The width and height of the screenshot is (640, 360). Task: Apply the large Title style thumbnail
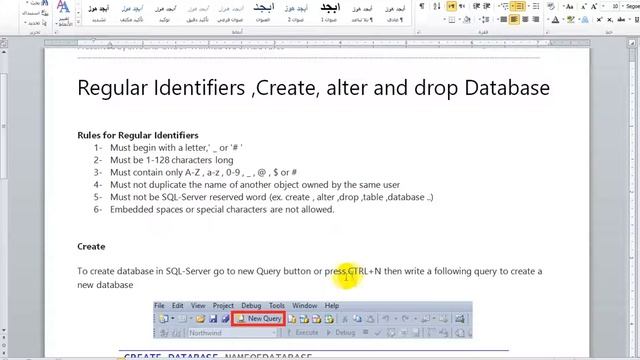coord(263,12)
